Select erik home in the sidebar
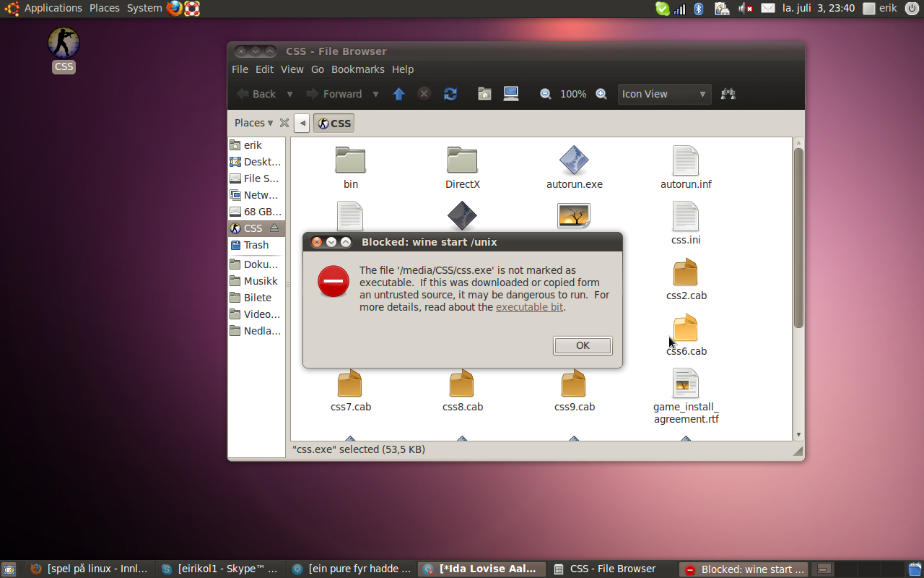Image resolution: width=924 pixels, height=578 pixels. click(x=256, y=145)
